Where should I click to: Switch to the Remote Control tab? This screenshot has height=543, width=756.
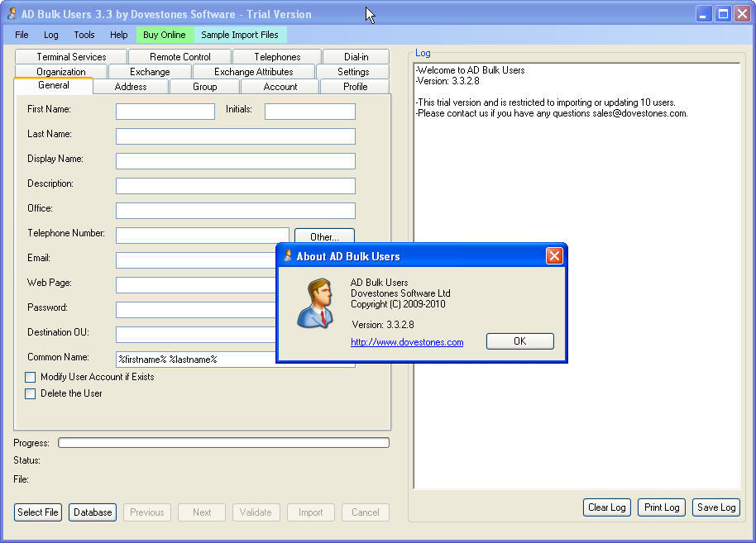pos(179,57)
